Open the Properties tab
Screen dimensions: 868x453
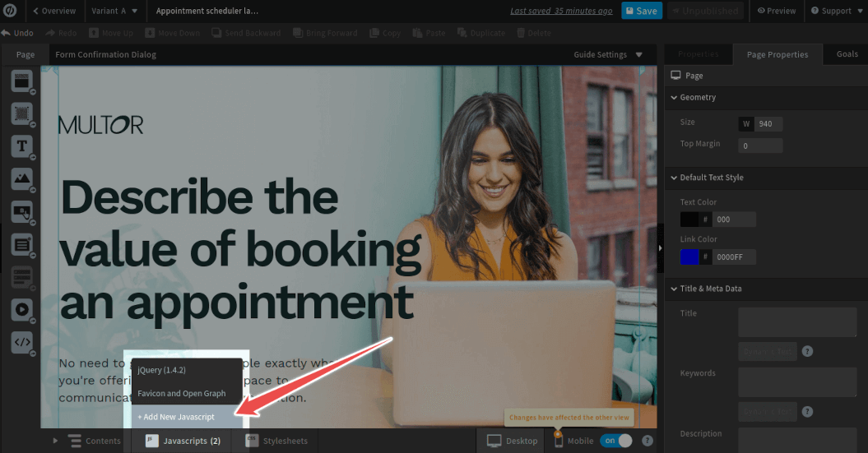698,54
